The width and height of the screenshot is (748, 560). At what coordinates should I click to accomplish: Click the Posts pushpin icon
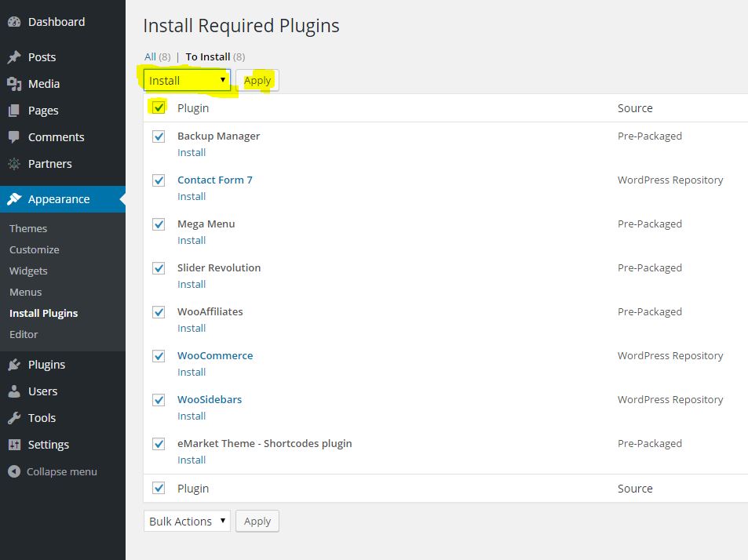pyautogui.click(x=14, y=57)
